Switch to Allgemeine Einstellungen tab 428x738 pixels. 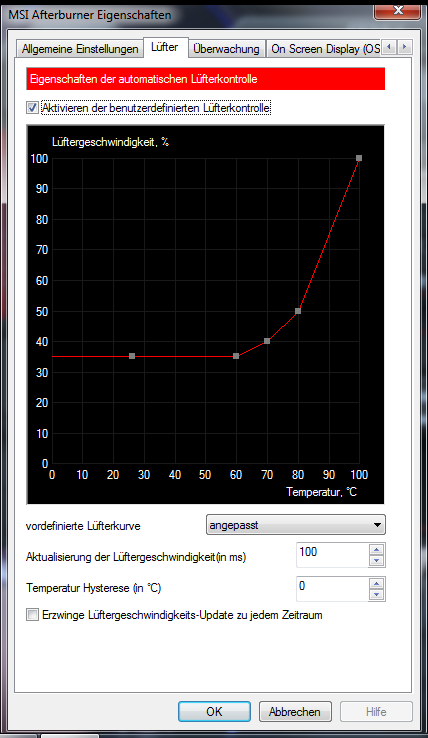click(80, 49)
